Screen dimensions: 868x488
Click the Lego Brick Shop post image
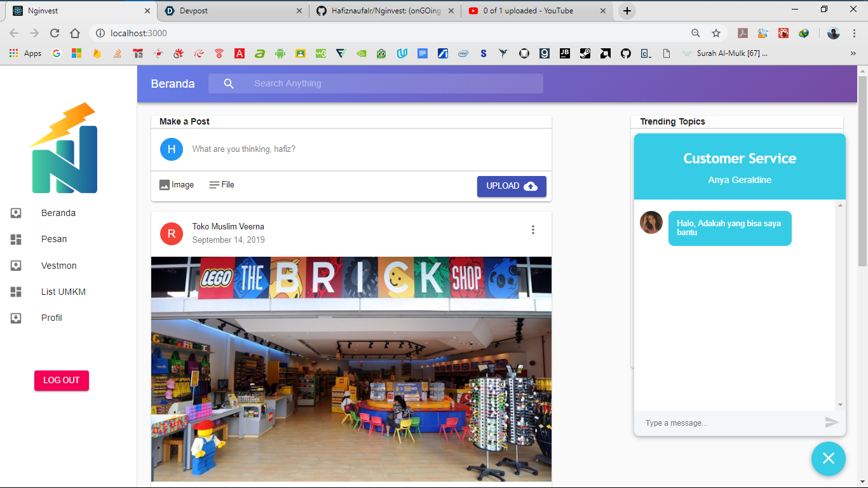coord(351,369)
